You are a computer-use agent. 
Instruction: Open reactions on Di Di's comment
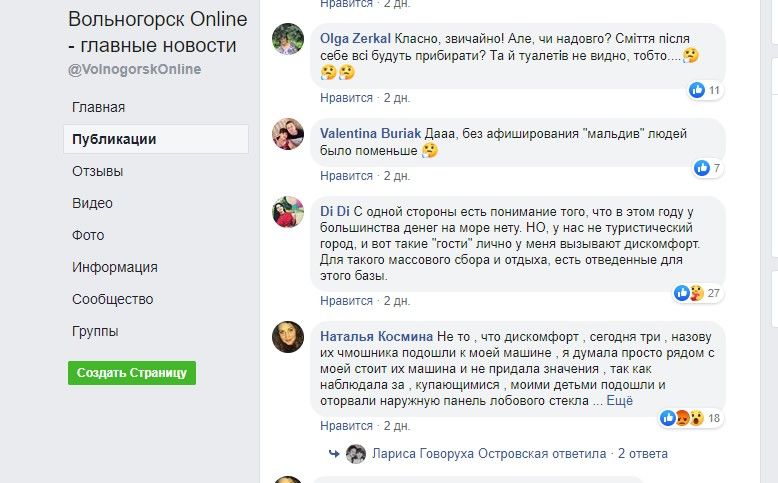[x=689, y=293]
